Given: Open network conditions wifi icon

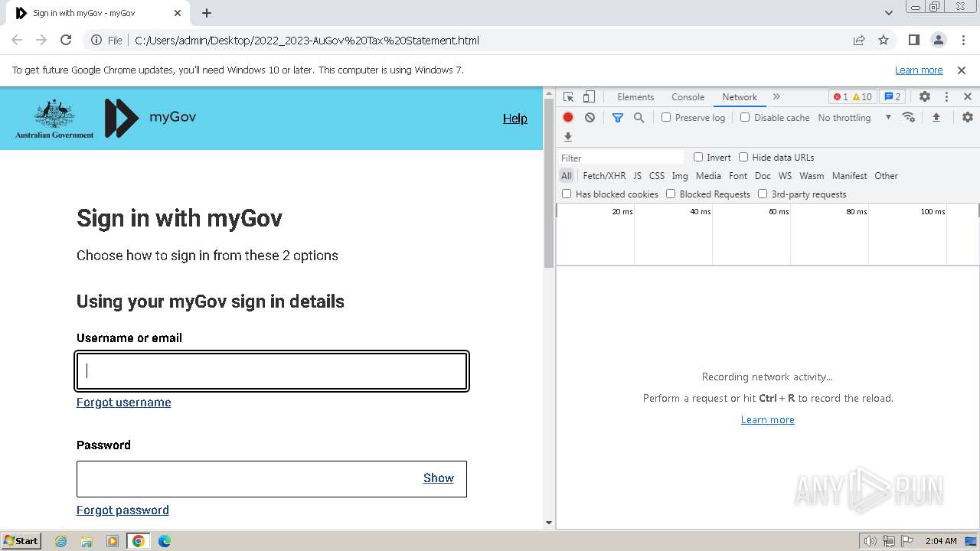Looking at the screenshot, I should click(909, 117).
